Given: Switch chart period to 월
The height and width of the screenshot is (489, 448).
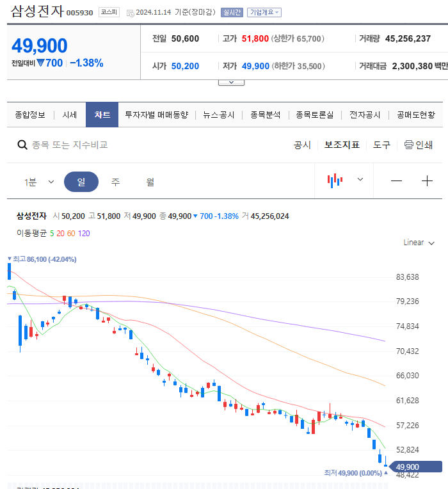Looking at the screenshot, I should pos(150,182).
